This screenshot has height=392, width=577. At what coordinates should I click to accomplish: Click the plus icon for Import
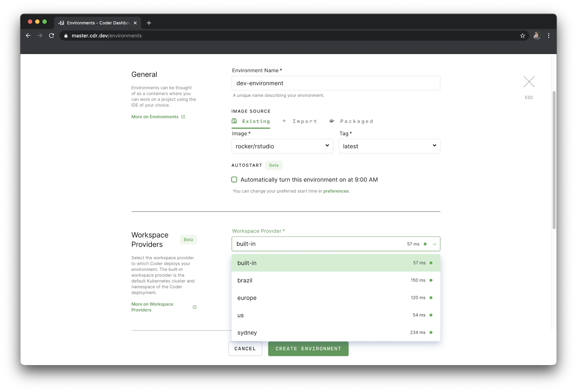point(284,121)
